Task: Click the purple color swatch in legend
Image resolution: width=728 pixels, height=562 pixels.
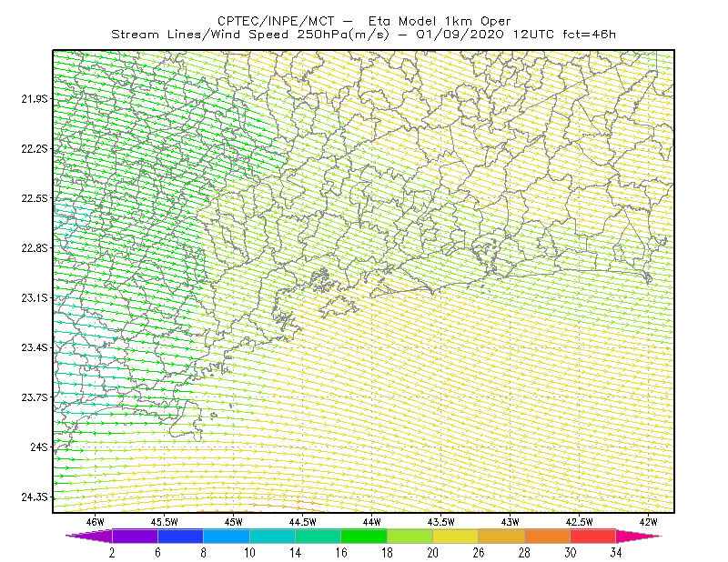Action: click(x=135, y=536)
